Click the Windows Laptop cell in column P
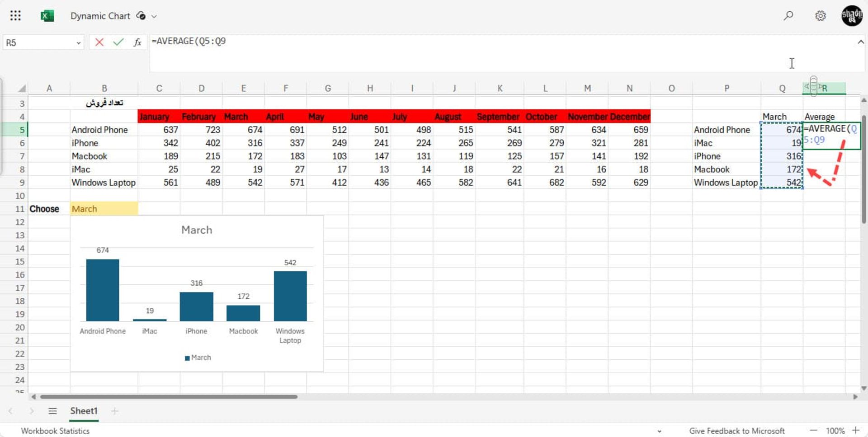 point(726,183)
